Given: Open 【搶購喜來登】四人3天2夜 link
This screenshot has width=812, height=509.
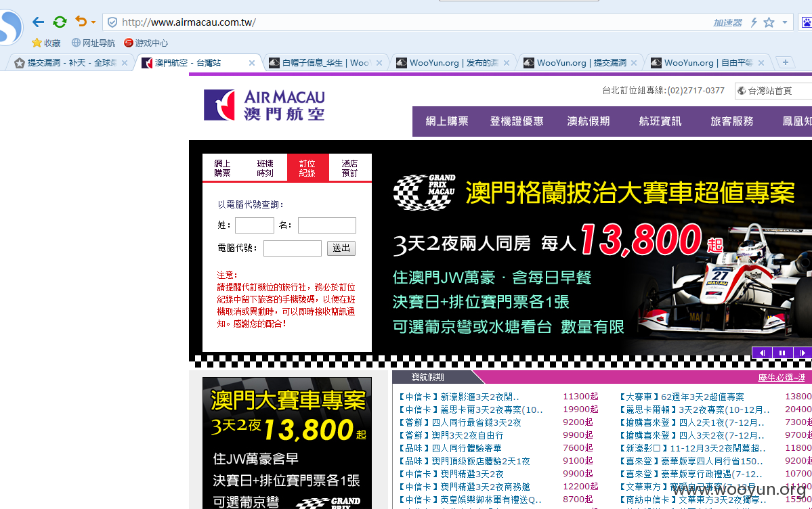Looking at the screenshot, I should click(691, 435).
